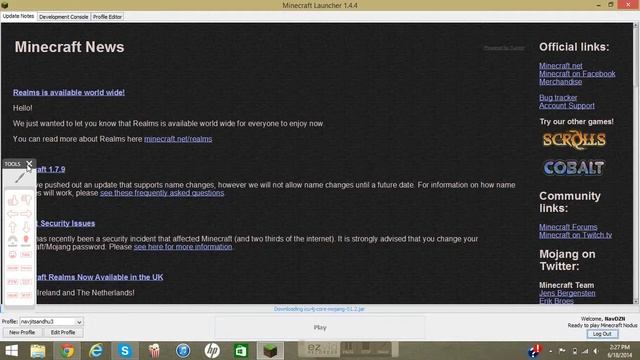This screenshot has height=360, width=640.
Task: Stop the ezvid recording
Action: point(365,349)
